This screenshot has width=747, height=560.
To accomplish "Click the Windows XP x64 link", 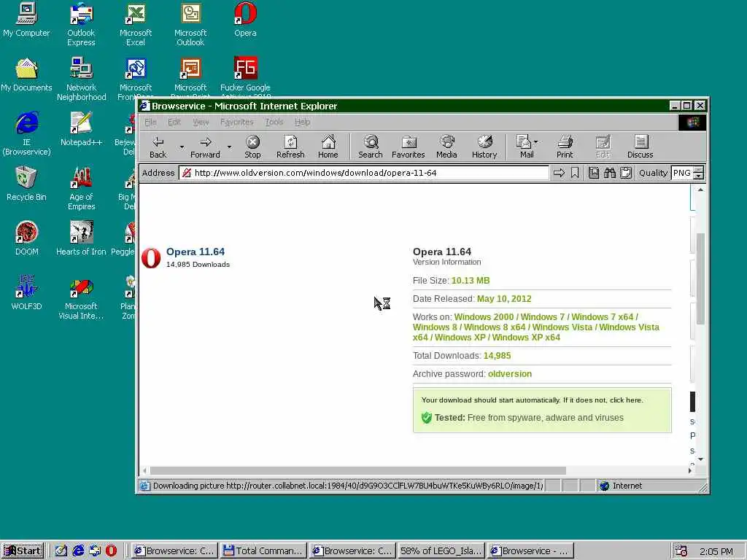I will pyautogui.click(x=526, y=337).
